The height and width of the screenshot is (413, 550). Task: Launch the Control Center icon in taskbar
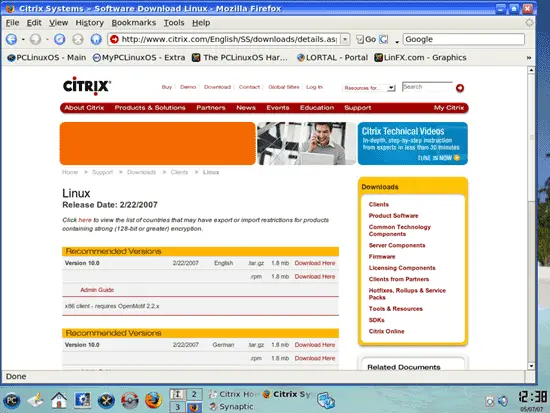83,400
